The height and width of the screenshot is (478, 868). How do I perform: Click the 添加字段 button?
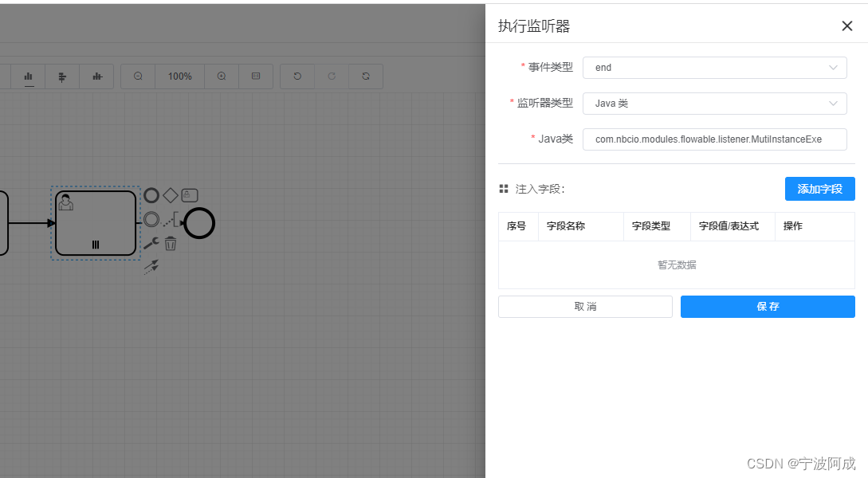point(819,189)
